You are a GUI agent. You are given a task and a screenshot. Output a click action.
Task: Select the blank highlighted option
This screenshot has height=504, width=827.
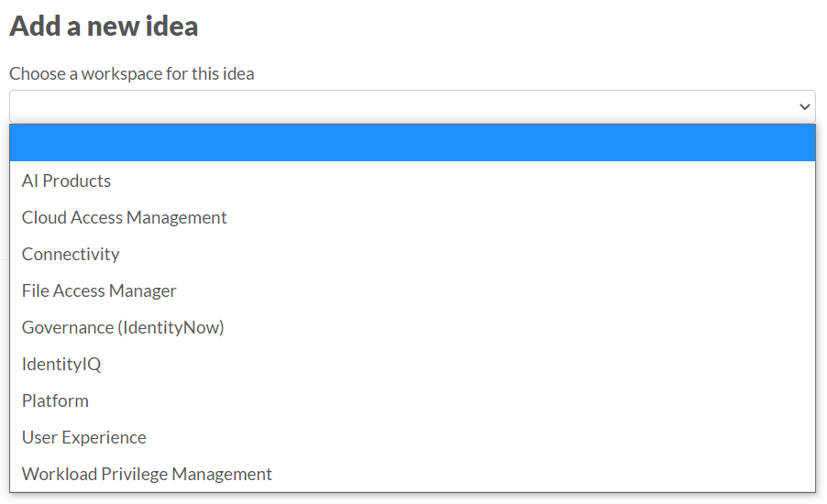coord(412,143)
